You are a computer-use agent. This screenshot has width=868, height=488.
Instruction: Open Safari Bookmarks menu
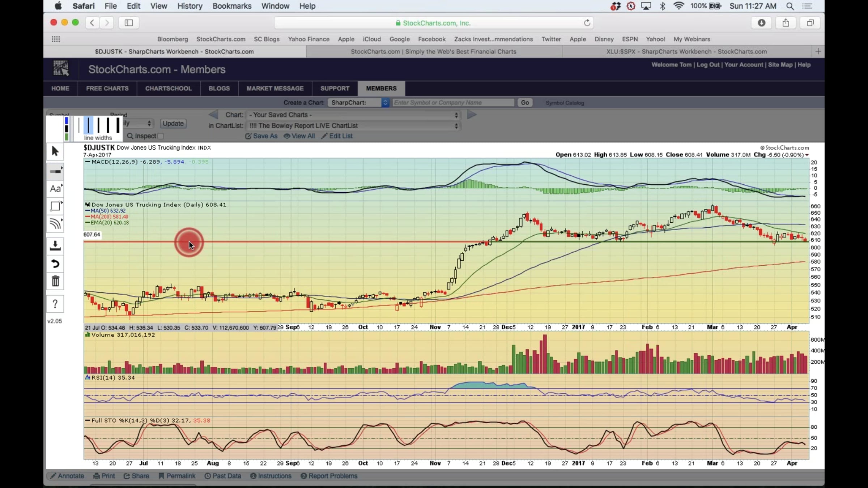pos(232,6)
